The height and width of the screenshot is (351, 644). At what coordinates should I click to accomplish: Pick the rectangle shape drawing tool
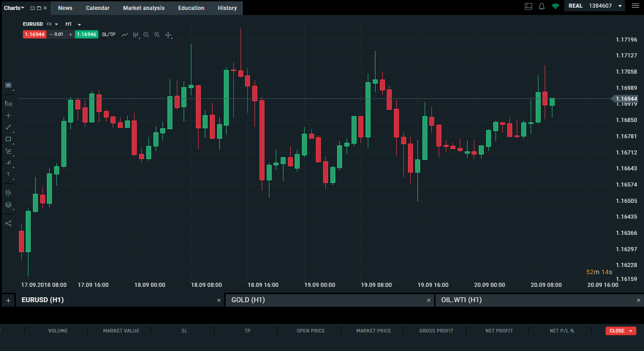pos(8,139)
